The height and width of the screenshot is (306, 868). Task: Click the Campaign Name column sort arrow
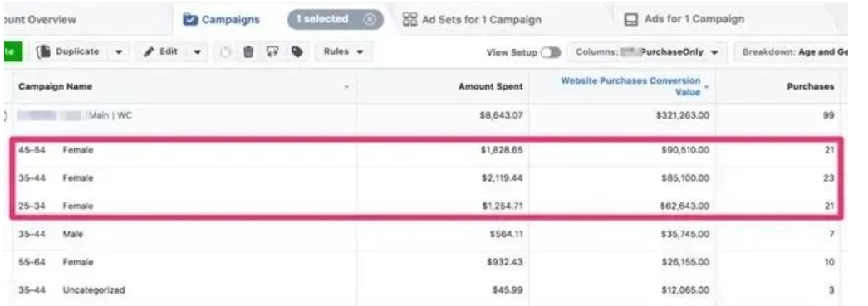(346, 87)
